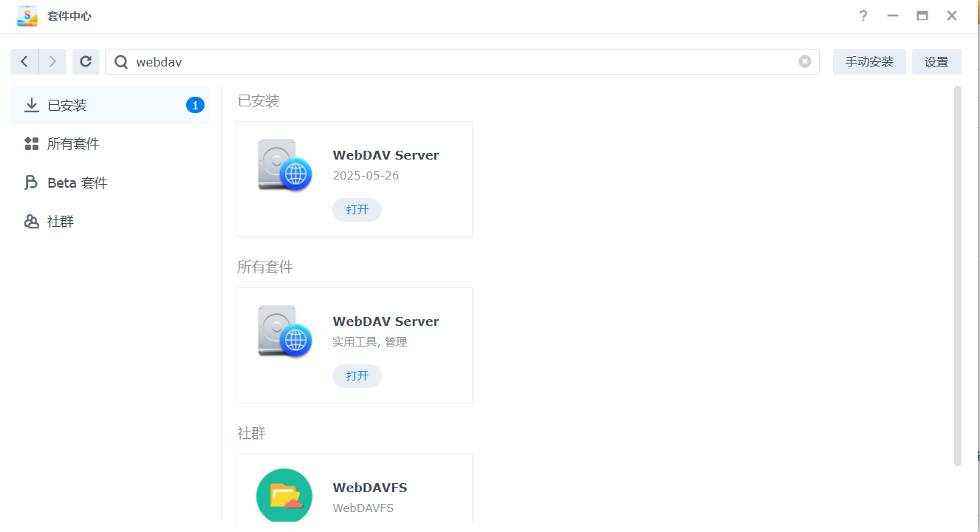Click the Beta 套件 icon
Image resolution: width=980 pixels, height=532 pixels.
coord(32,183)
